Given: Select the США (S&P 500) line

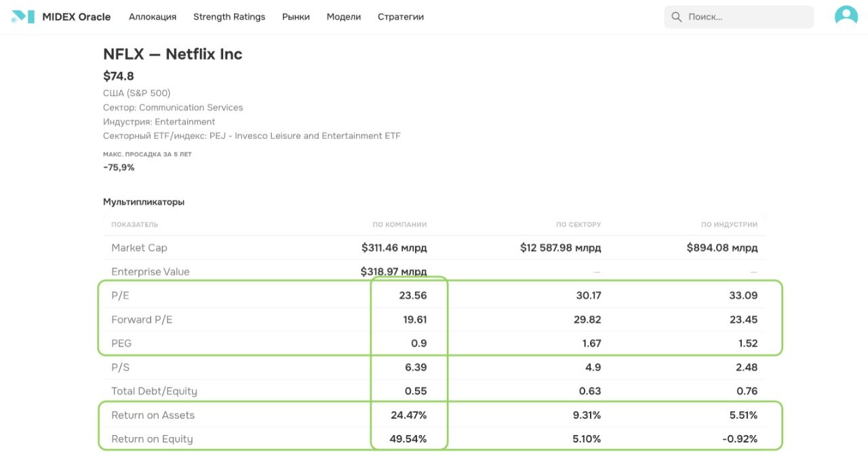Looking at the screenshot, I should 137,93.
